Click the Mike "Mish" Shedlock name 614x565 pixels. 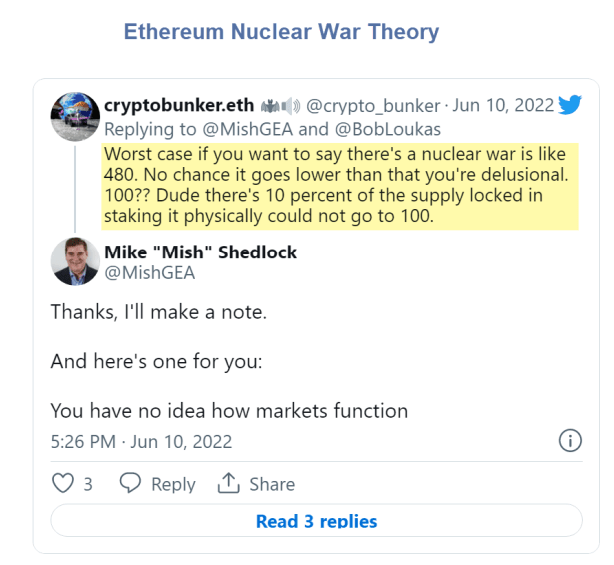click(x=200, y=252)
